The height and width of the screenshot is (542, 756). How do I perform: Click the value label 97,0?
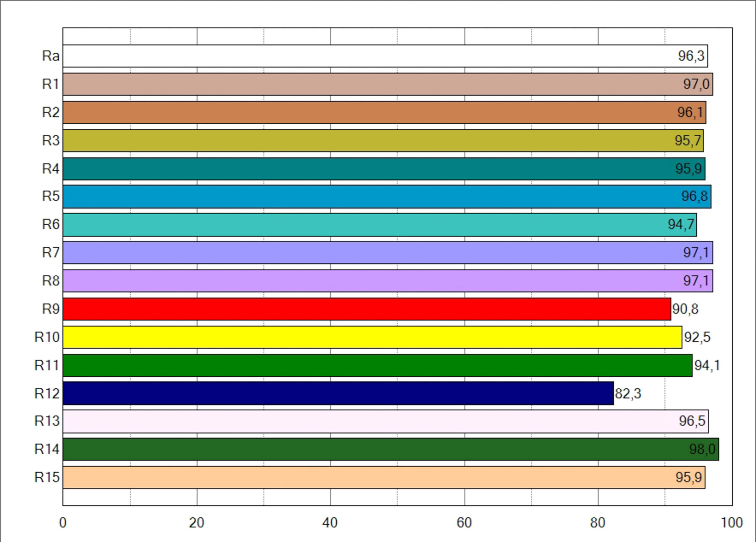pos(696,84)
